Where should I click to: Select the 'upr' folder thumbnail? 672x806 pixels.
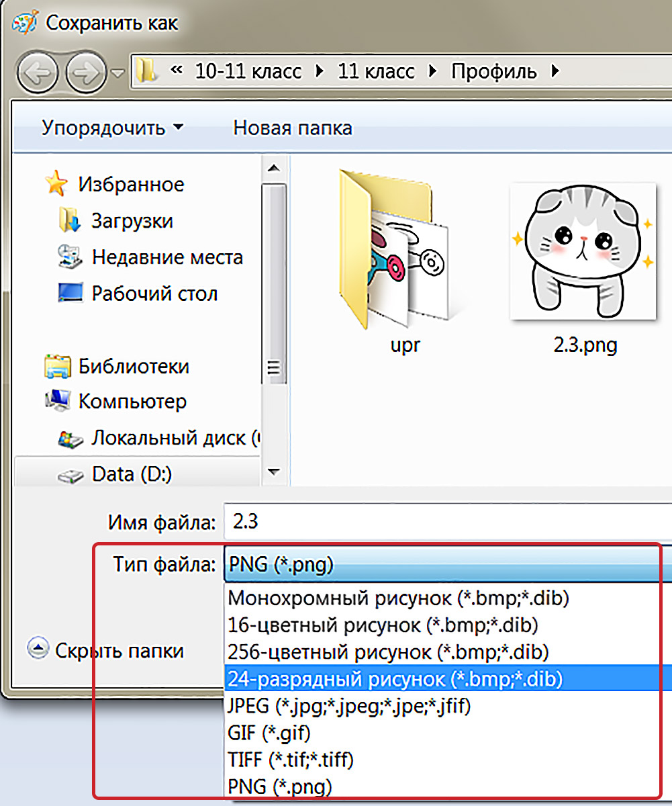click(401, 247)
